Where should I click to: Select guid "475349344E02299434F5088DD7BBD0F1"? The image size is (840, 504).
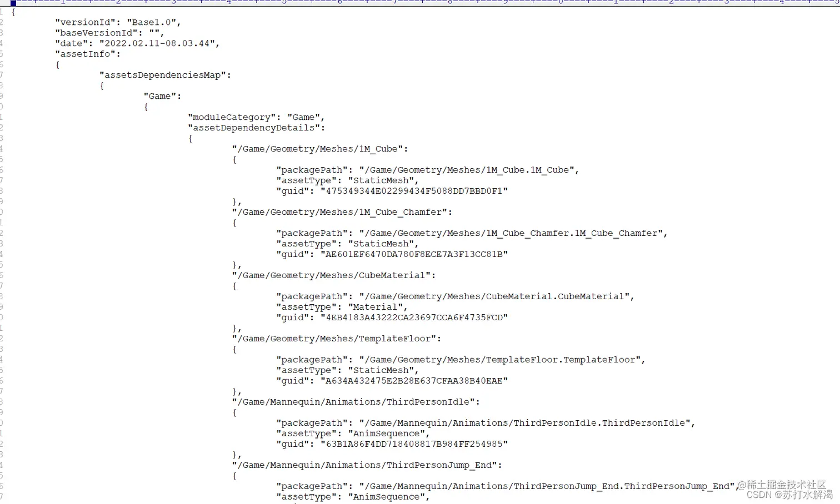pyautogui.click(x=414, y=191)
